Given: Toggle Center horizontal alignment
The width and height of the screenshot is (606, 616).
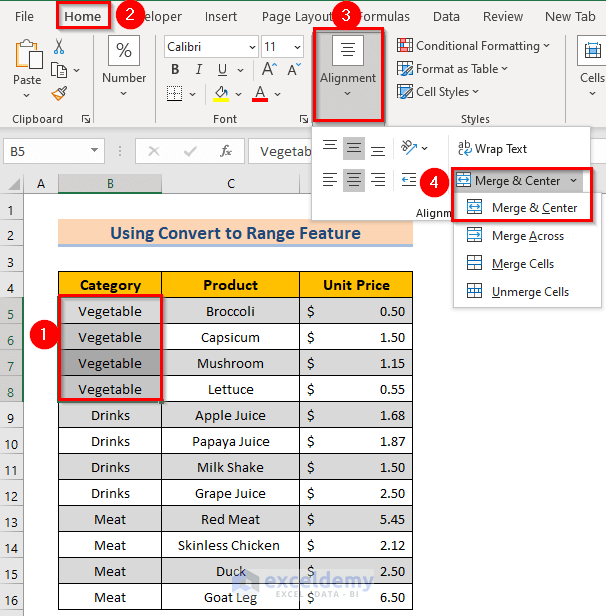Looking at the screenshot, I should tap(354, 180).
